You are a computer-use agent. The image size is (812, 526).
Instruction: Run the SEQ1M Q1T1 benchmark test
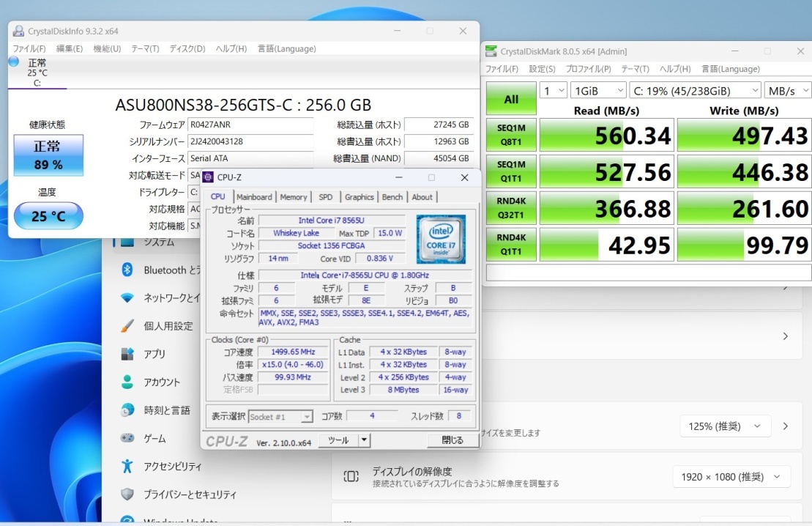(511, 171)
